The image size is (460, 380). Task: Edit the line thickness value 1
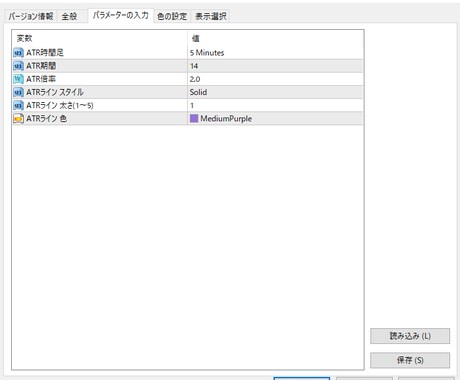pos(275,105)
